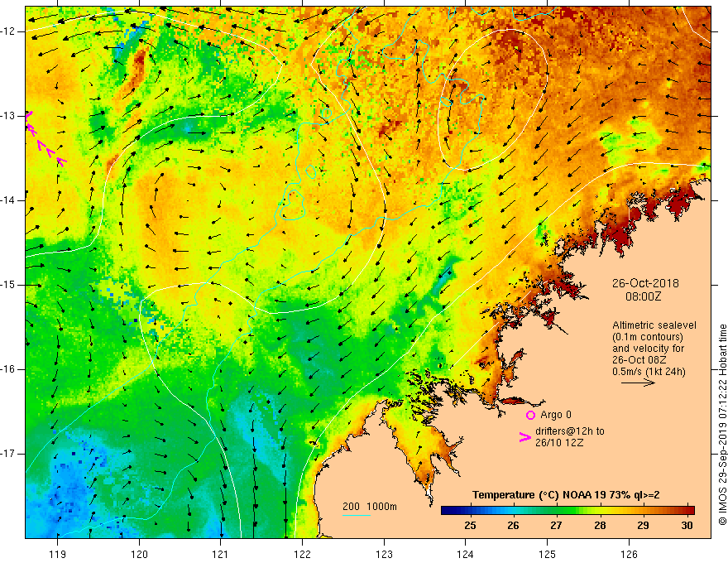
Task: Click the Altimetric sealevel text
Action: point(654,325)
